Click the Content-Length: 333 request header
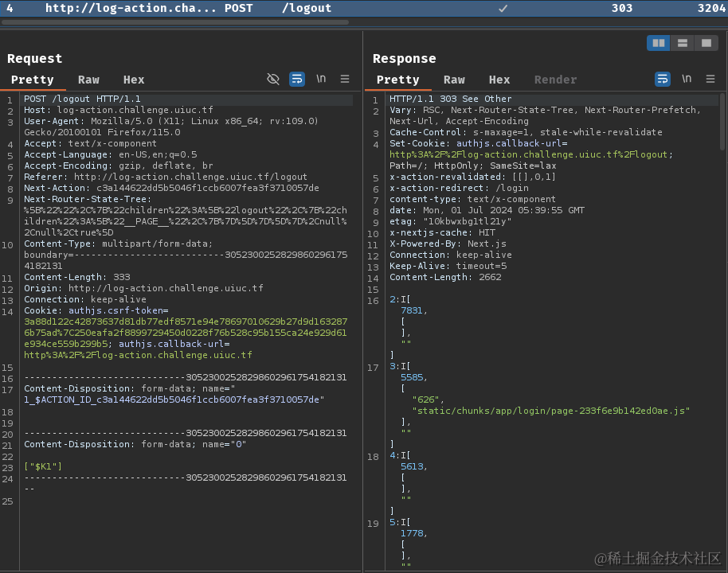This screenshot has height=573, width=728. pos(77,277)
